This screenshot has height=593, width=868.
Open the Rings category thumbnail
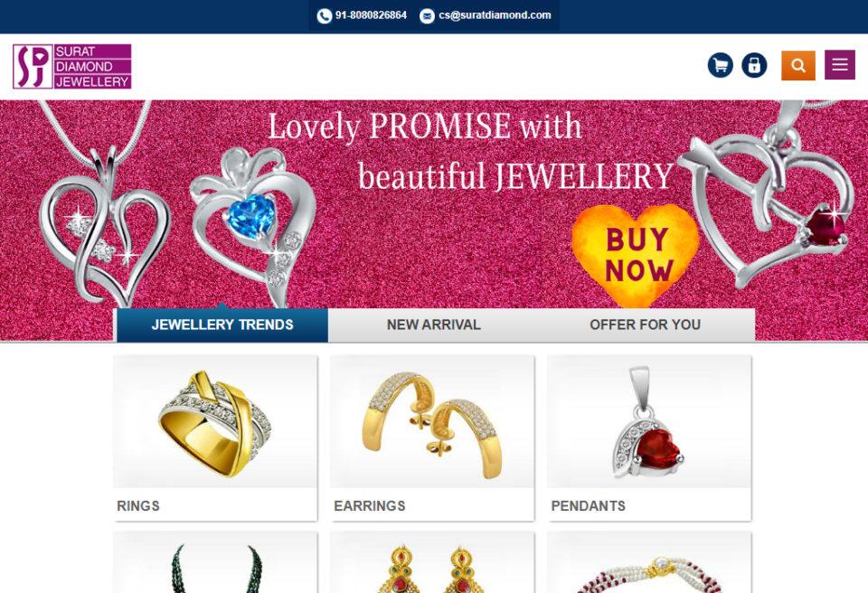point(216,422)
